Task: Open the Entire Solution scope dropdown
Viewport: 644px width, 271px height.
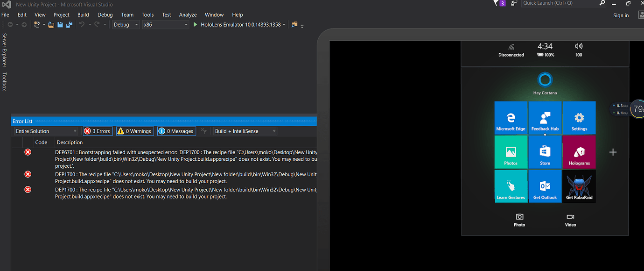Action: (x=45, y=131)
